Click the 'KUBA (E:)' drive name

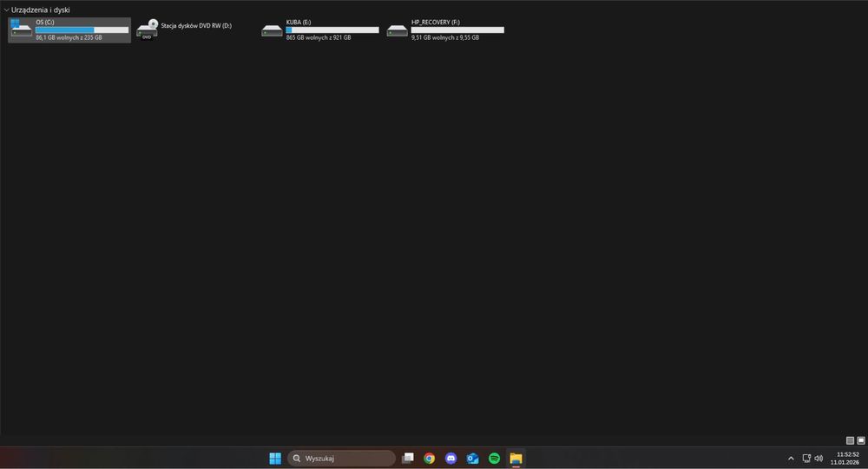299,23
